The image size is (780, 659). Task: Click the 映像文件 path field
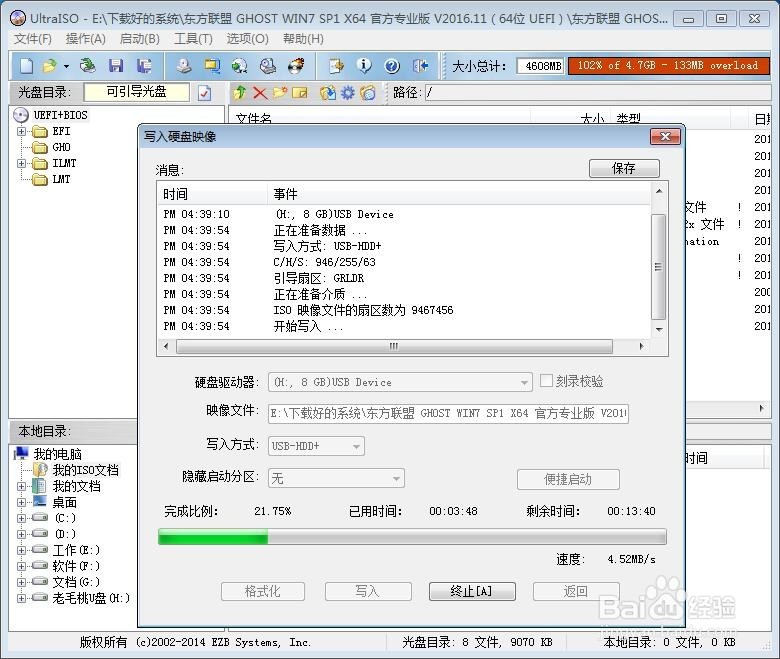(448, 413)
